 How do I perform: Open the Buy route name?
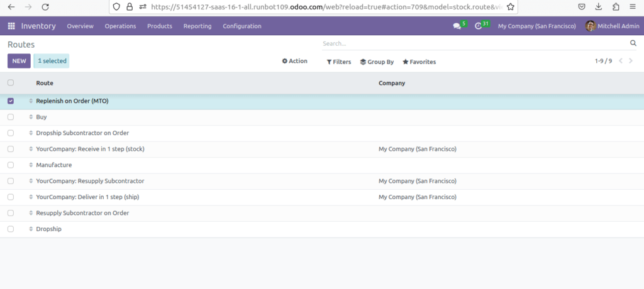click(42, 117)
